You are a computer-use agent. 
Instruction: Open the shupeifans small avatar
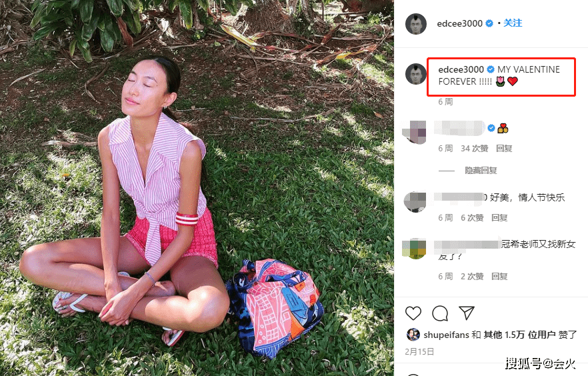pyautogui.click(x=413, y=335)
